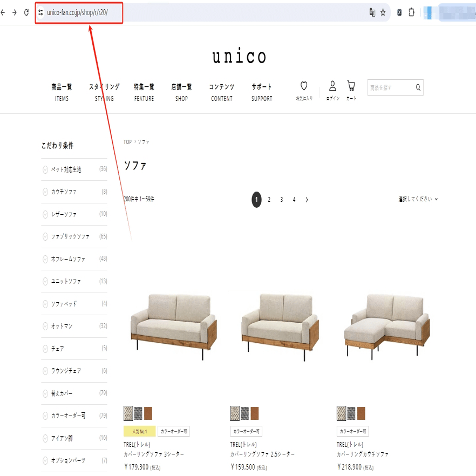Check 替えカバー filter

pyautogui.click(x=45, y=393)
